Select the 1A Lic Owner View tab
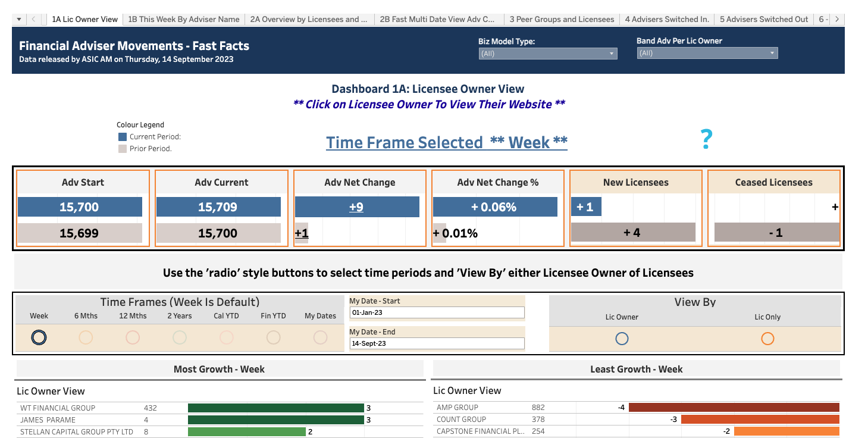Screen dimensions: 868x438 (85, 19)
